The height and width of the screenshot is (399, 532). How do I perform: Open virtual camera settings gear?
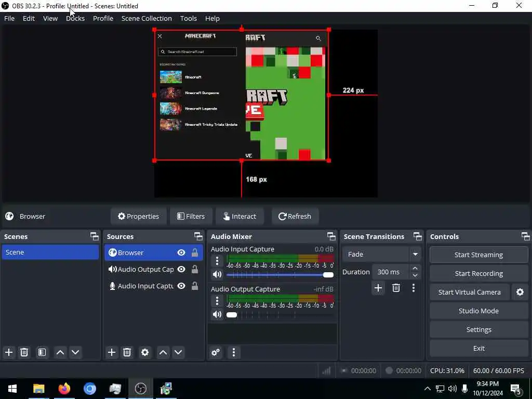pyautogui.click(x=520, y=292)
